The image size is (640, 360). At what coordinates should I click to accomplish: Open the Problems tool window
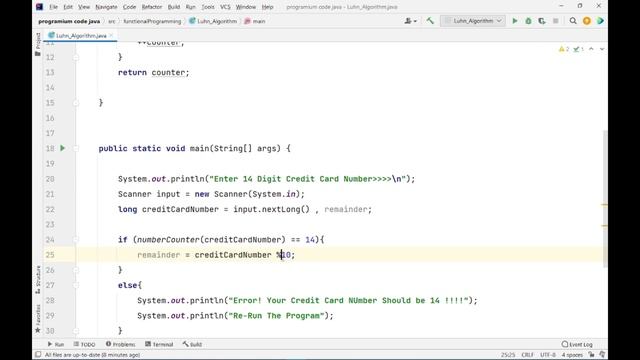[x=120, y=344]
